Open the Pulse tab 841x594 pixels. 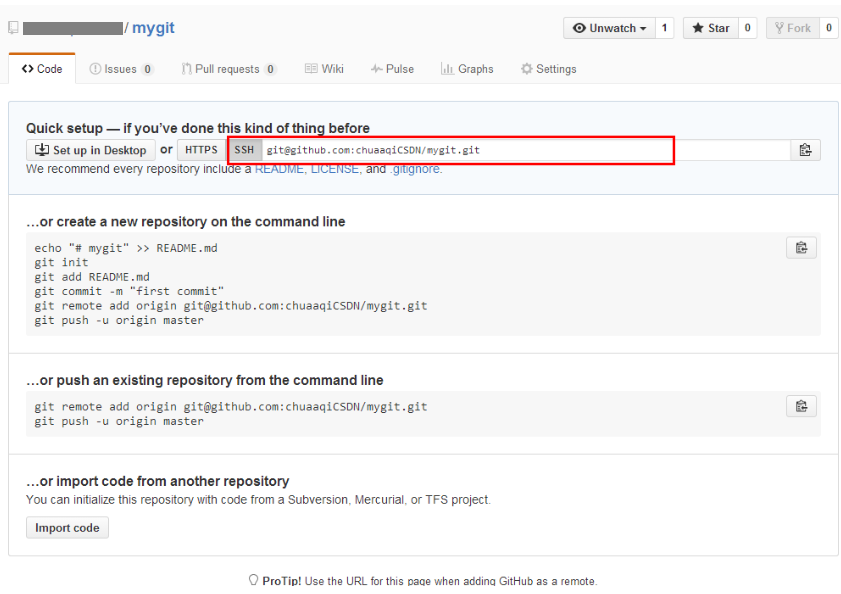(392, 69)
